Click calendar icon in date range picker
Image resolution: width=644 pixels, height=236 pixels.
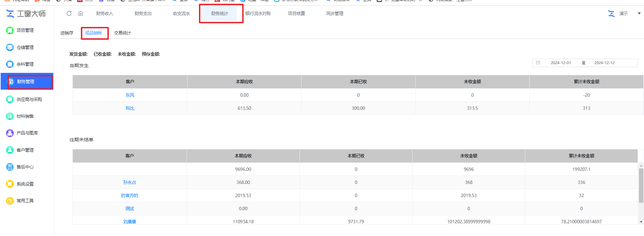pos(538,63)
